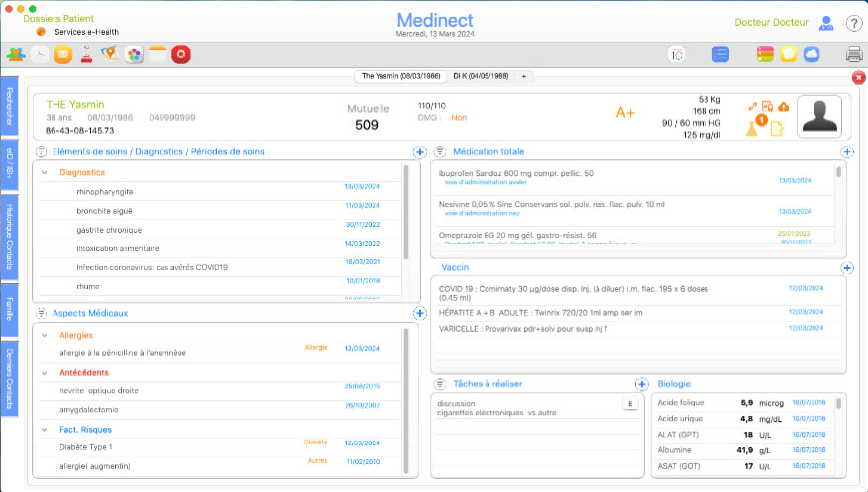This screenshot has width=868, height=492.
Task: Open the patients group icon in toolbar
Action: pos(16,54)
